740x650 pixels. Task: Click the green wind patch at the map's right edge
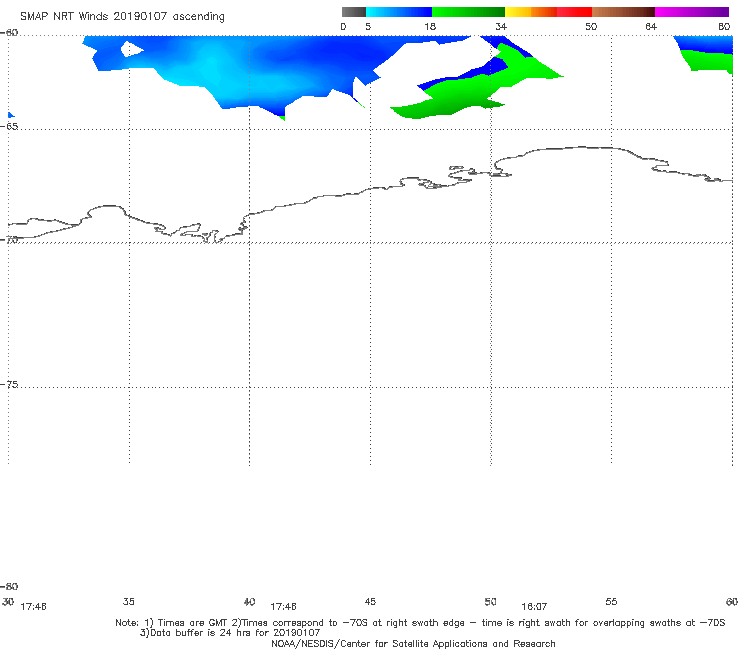[710, 61]
